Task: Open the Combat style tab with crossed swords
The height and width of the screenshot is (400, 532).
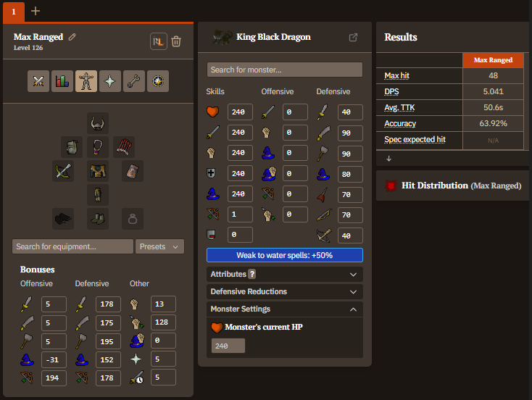Action: pyautogui.click(x=38, y=81)
